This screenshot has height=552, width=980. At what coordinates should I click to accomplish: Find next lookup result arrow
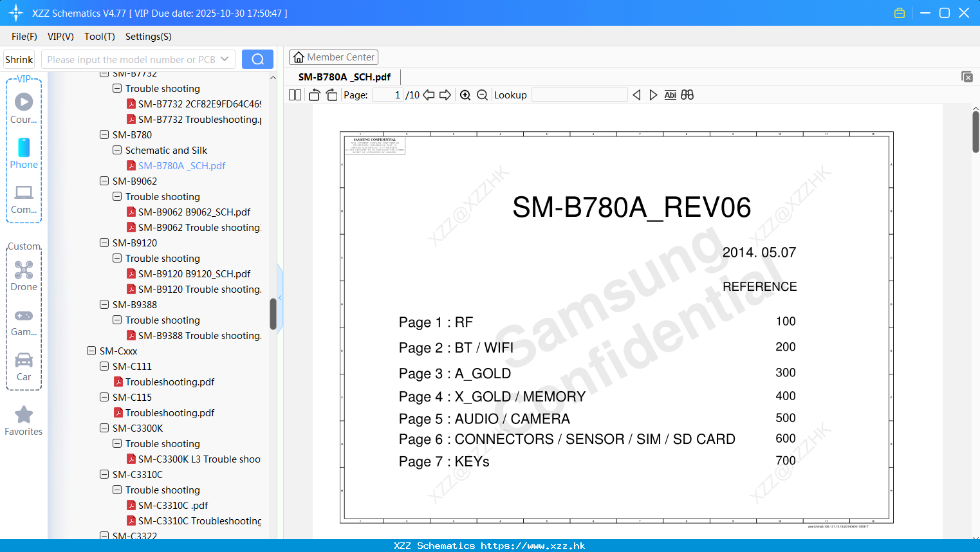[x=653, y=95]
